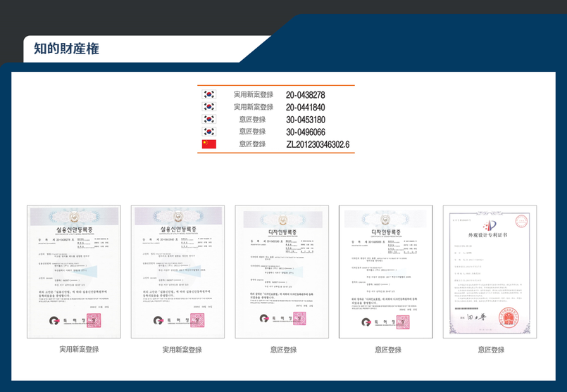Click 意匠登録 label next to 30-0453180
This screenshot has height=392, width=567.
[252, 119]
